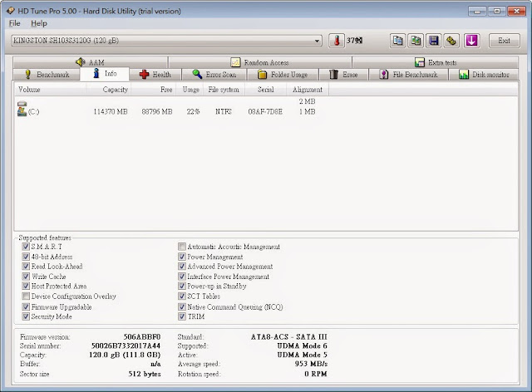Viewport: 532px width, 392px height.
Task: Open options with the tools icon
Action: point(451,41)
